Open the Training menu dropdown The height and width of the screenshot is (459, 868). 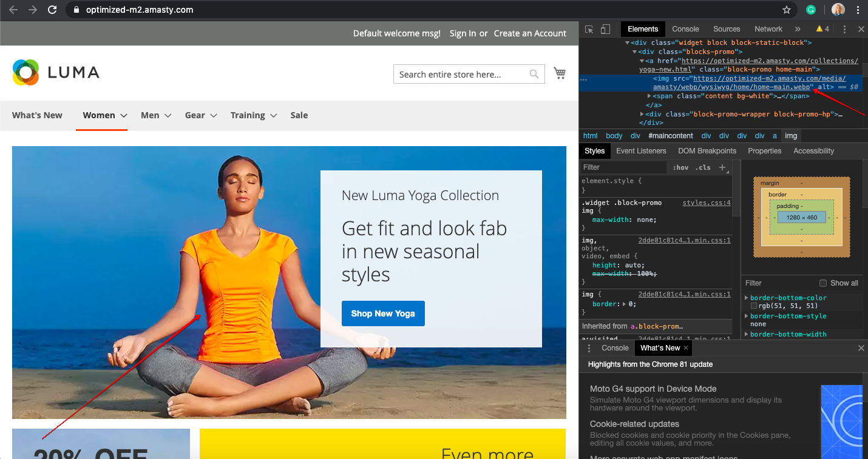tap(254, 115)
